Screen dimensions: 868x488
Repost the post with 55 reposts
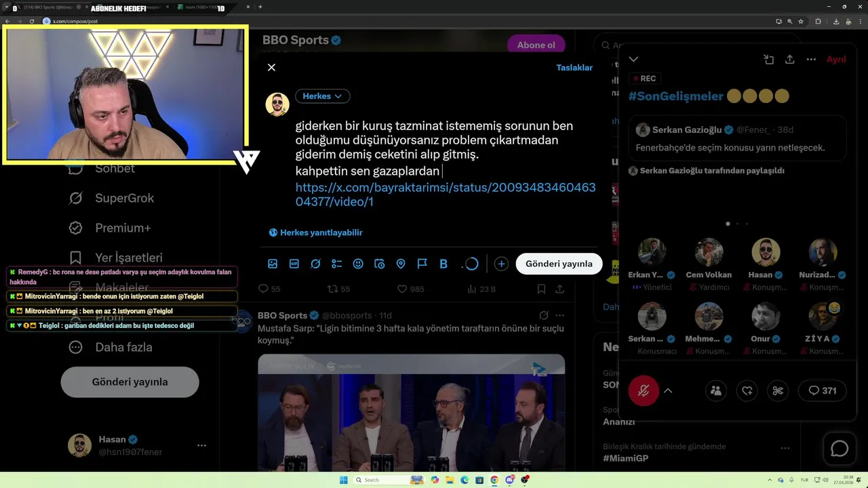(x=338, y=289)
